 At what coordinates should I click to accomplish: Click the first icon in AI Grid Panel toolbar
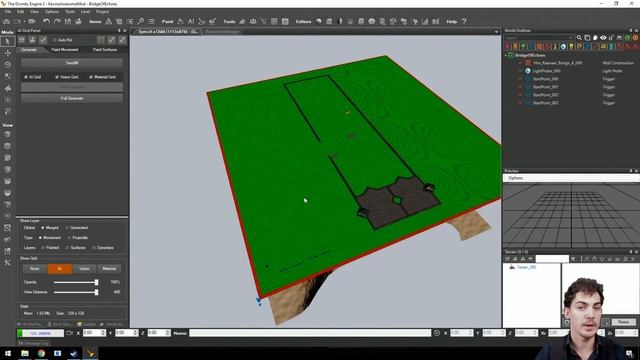coord(22,40)
